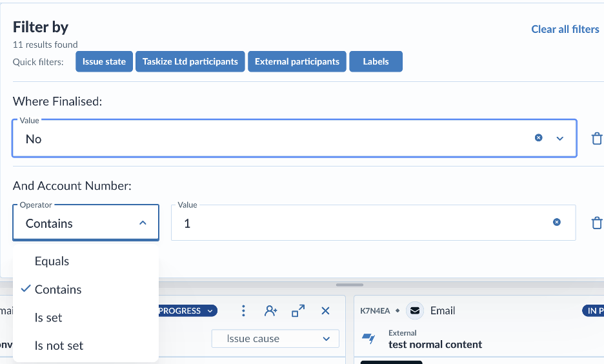Image resolution: width=604 pixels, height=364 pixels.
Task: Click the External sender logo icon
Action: pyautogui.click(x=369, y=339)
